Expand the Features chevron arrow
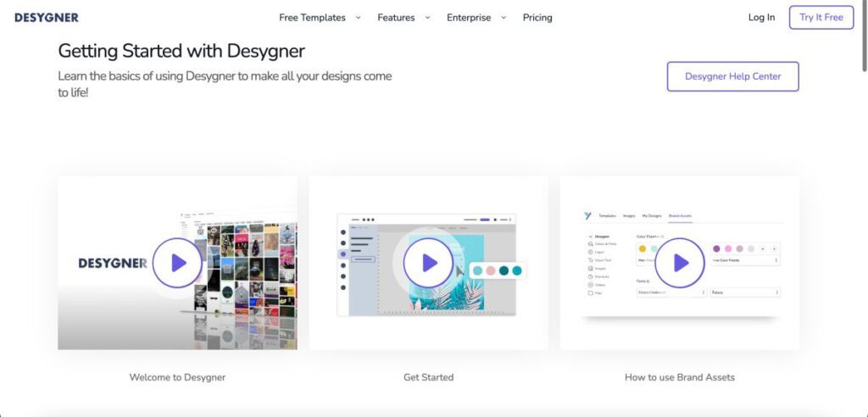Viewport: 868px width, 417px height. coord(427,18)
